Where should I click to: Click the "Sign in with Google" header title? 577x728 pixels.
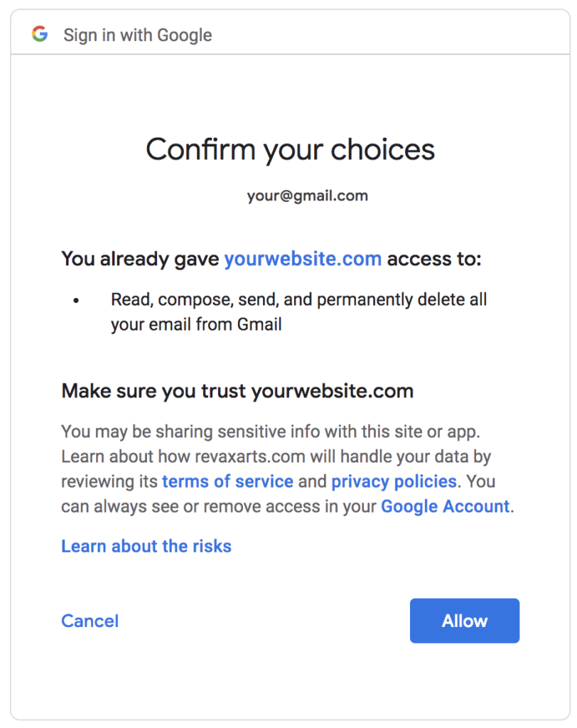(x=138, y=35)
